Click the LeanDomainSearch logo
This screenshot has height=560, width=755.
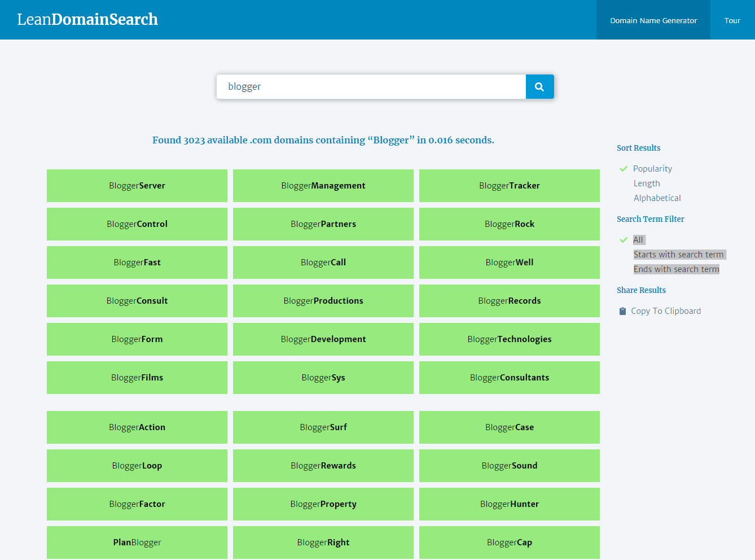87,19
